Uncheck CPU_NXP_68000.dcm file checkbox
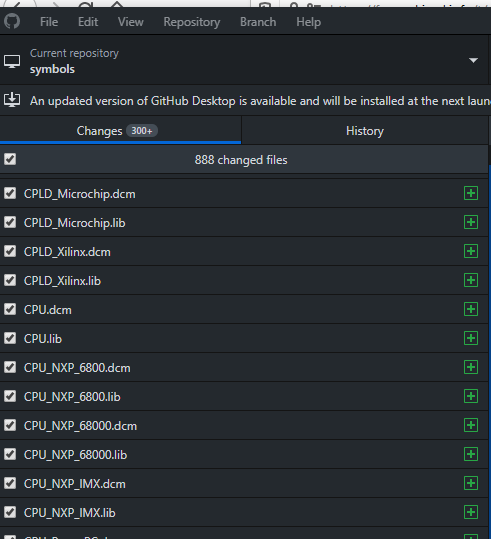 tap(10, 425)
